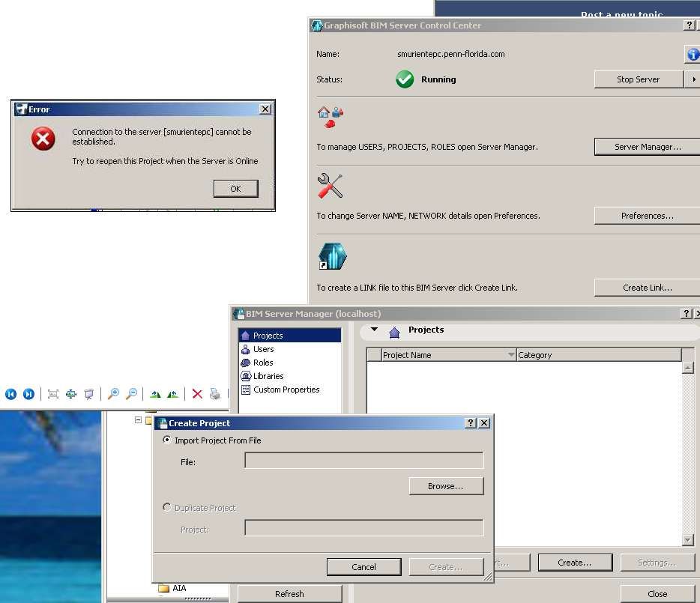This screenshot has width=700, height=603.
Task: Open arrow menu beside Stop Server
Action: (x=693, y=79)
